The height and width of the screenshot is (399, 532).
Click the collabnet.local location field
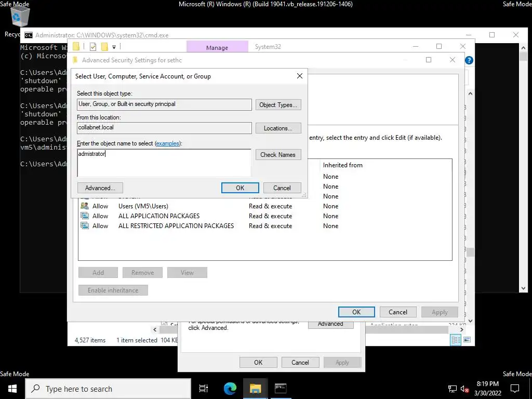[164, 128]
